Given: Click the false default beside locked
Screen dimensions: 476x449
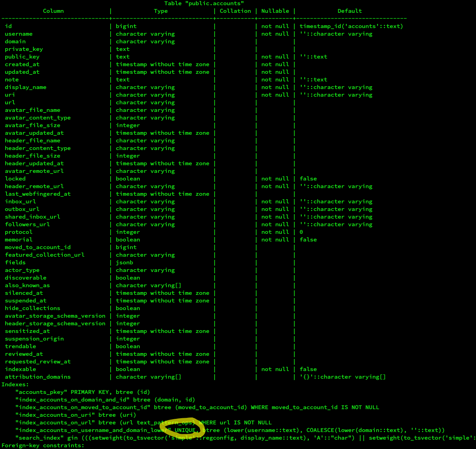Looking at the screenshot, I should [x=308, y=178].
